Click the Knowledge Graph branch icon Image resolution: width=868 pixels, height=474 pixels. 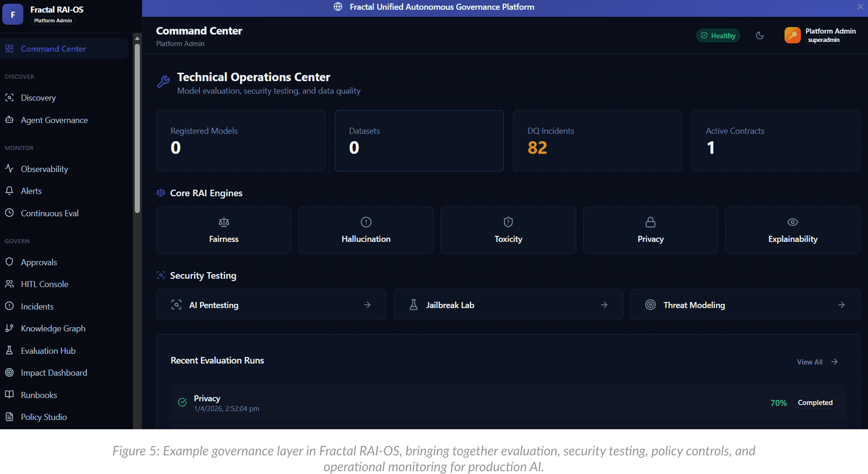(9, 328)
